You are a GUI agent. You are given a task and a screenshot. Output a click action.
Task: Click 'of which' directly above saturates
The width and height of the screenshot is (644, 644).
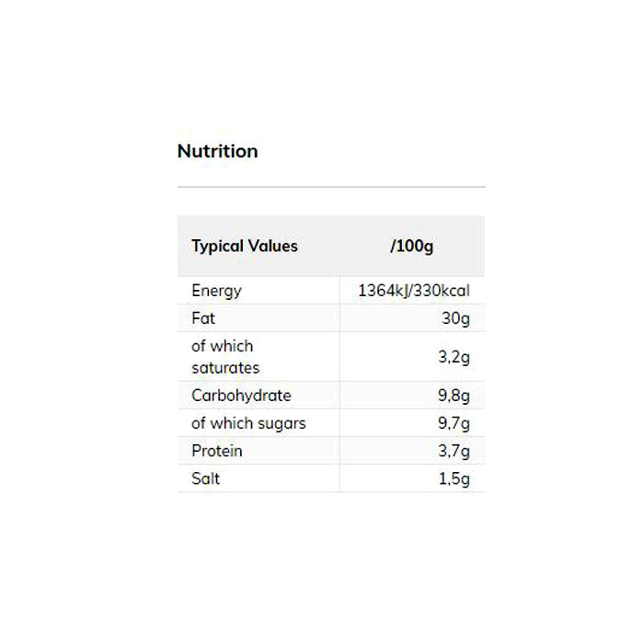pos(222,346)
